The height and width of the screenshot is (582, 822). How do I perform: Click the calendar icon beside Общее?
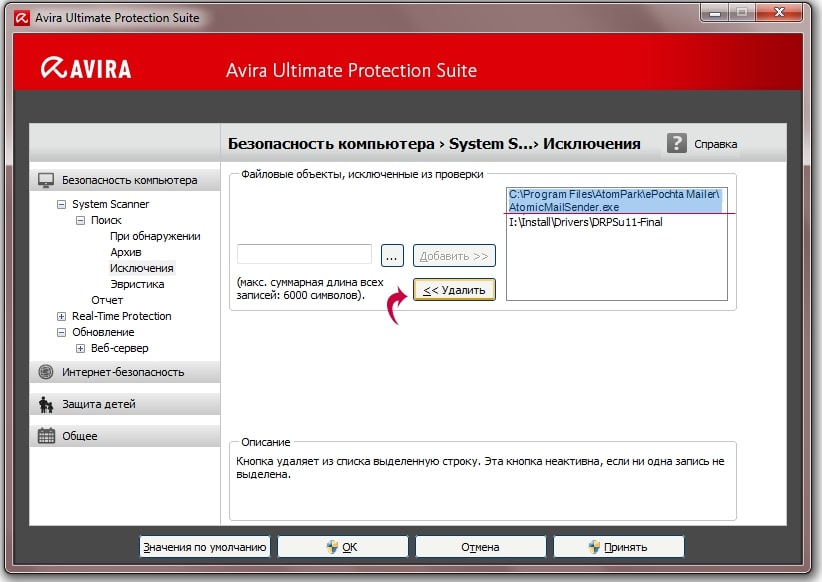click(x=46, y=436)
